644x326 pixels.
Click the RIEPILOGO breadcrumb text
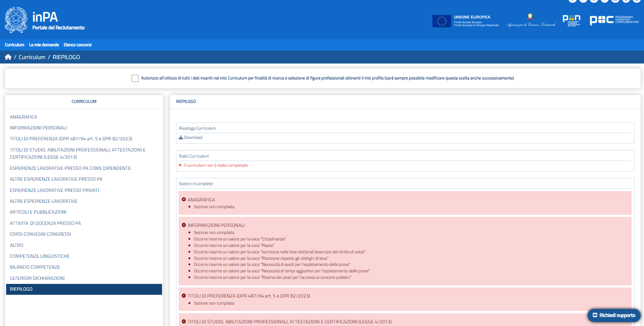[x=66, y=57]
